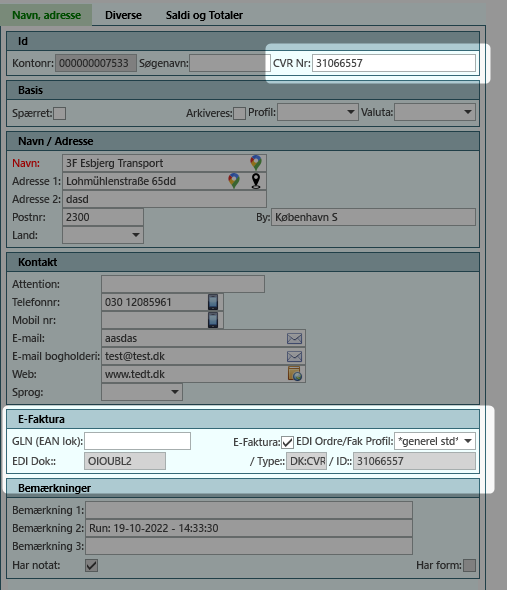Open the web browser icon in Web field

(x=295, y=374)
